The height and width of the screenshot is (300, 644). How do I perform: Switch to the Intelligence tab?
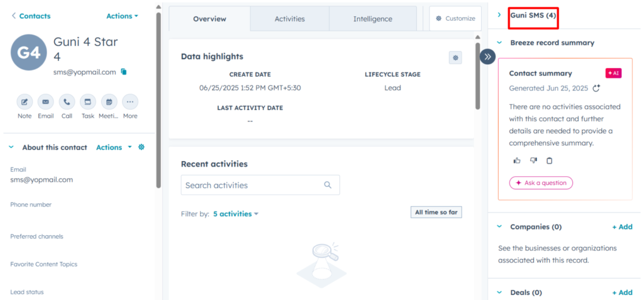(x=372, y=19)
